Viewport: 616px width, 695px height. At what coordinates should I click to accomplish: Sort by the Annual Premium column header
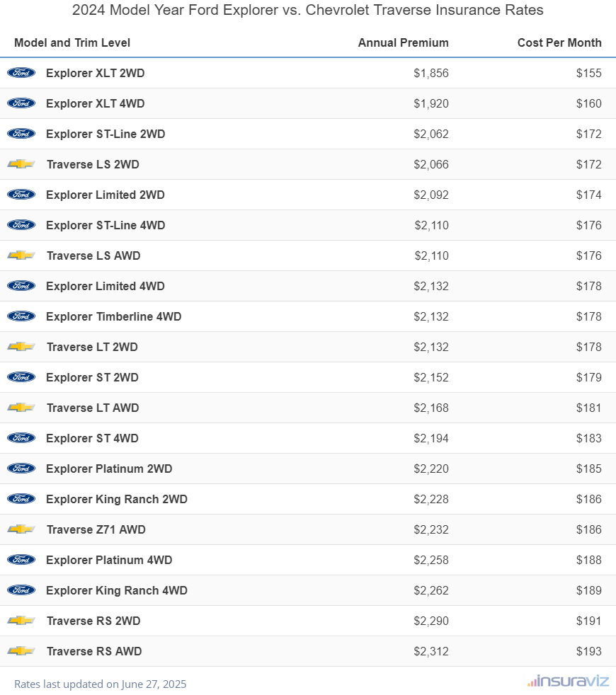(403, 42)
